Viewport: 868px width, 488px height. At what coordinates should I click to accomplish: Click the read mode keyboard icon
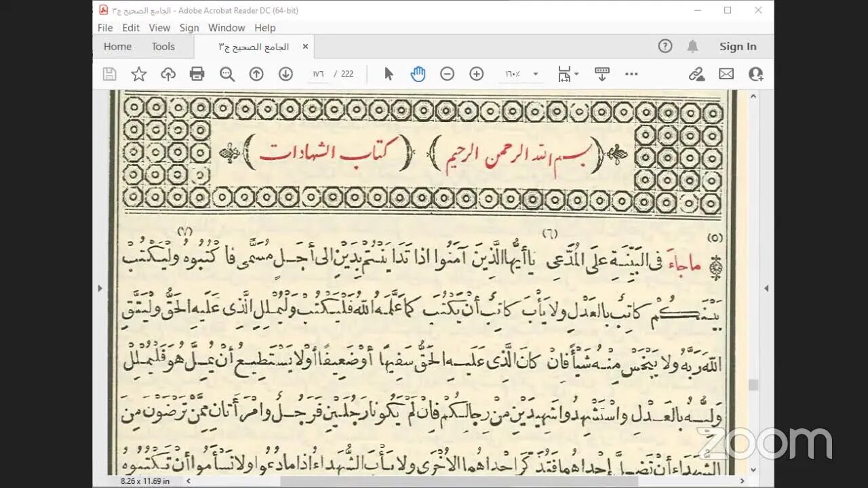coord(601,74)
